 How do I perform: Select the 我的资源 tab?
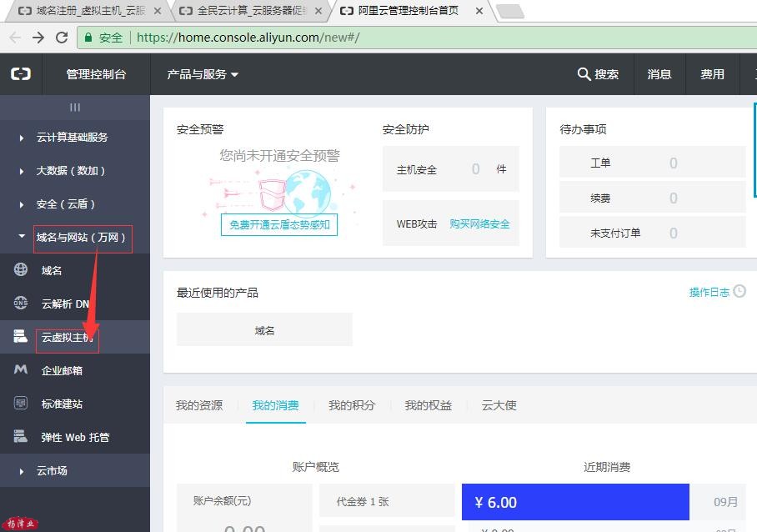point(199,405)
